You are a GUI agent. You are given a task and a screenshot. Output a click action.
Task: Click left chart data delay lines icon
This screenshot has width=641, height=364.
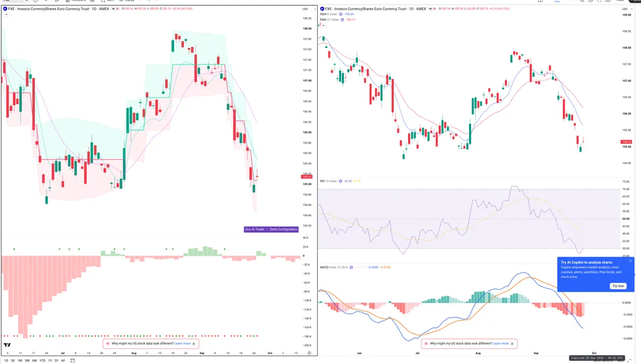tap(117, 9)
